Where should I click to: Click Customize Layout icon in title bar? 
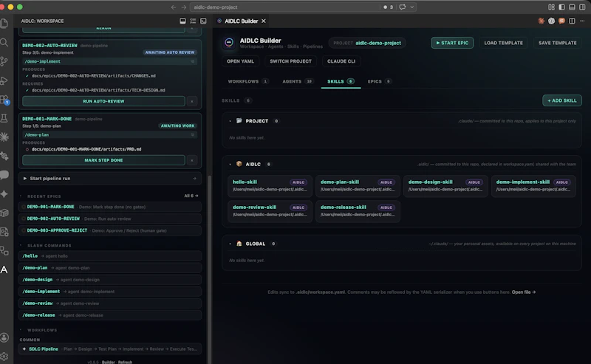coord(551,7)
